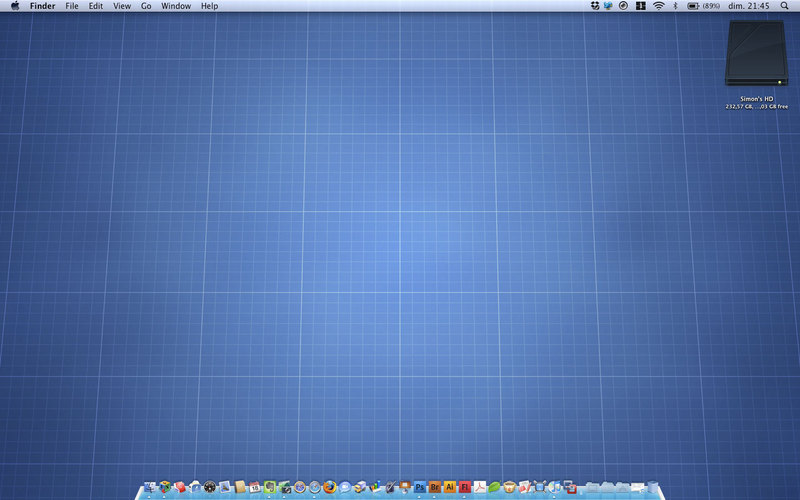This screenshot has height=500, width=800.
Task: Open Spotlight search magnifier
Action: 784,6
